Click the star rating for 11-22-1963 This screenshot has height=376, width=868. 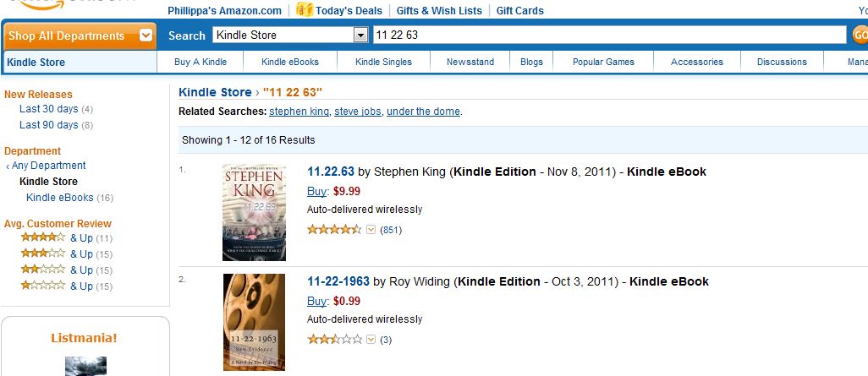point(333,339)
